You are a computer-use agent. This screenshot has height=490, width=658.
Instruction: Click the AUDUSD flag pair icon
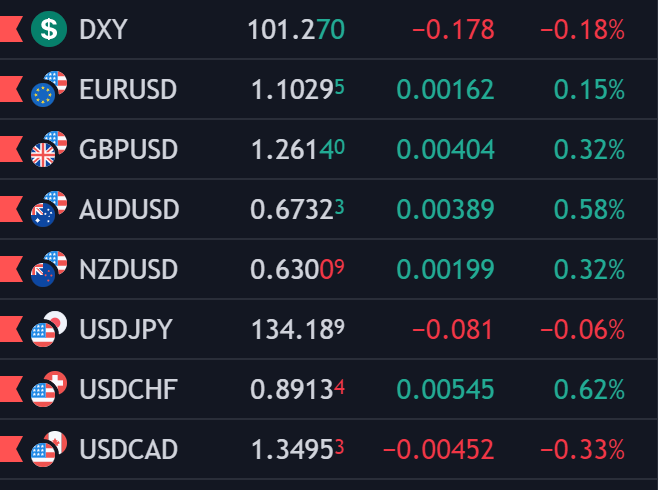point(48,209)
